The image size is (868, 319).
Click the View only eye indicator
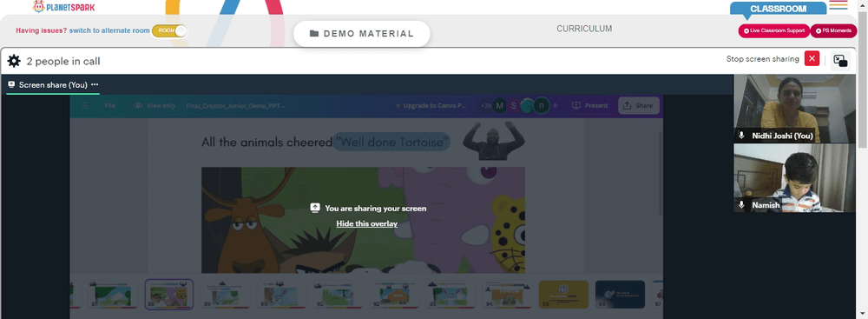(155, 105)
